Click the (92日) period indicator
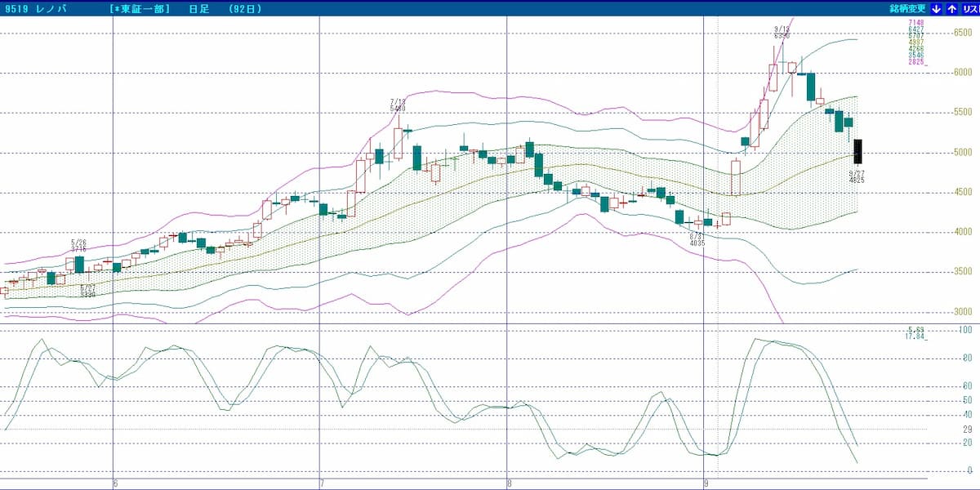The height and width of the screenshot is (490, 980). pos(245,9)
